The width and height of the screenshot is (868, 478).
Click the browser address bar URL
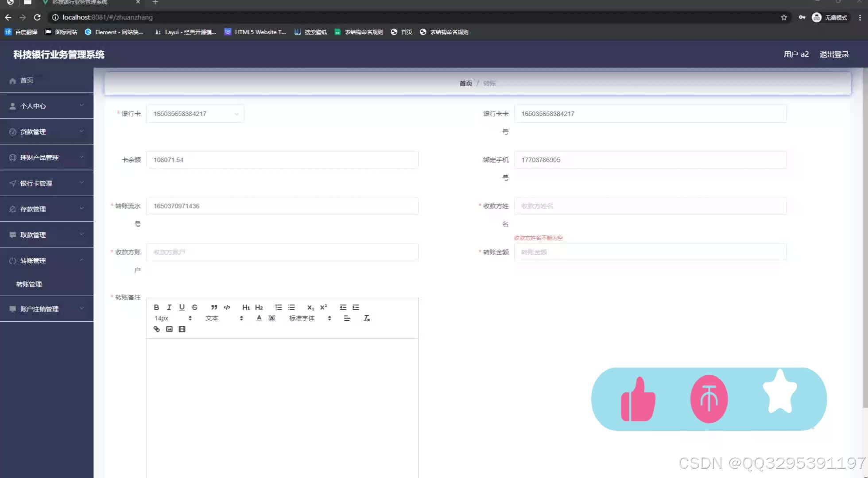click(108, 17)
